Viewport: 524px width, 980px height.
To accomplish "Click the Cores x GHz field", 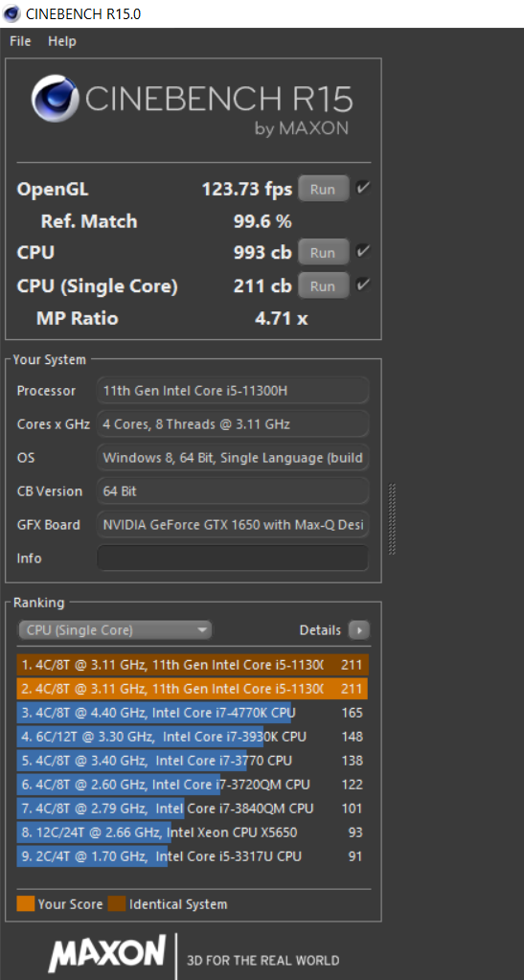I will (233, 424).
